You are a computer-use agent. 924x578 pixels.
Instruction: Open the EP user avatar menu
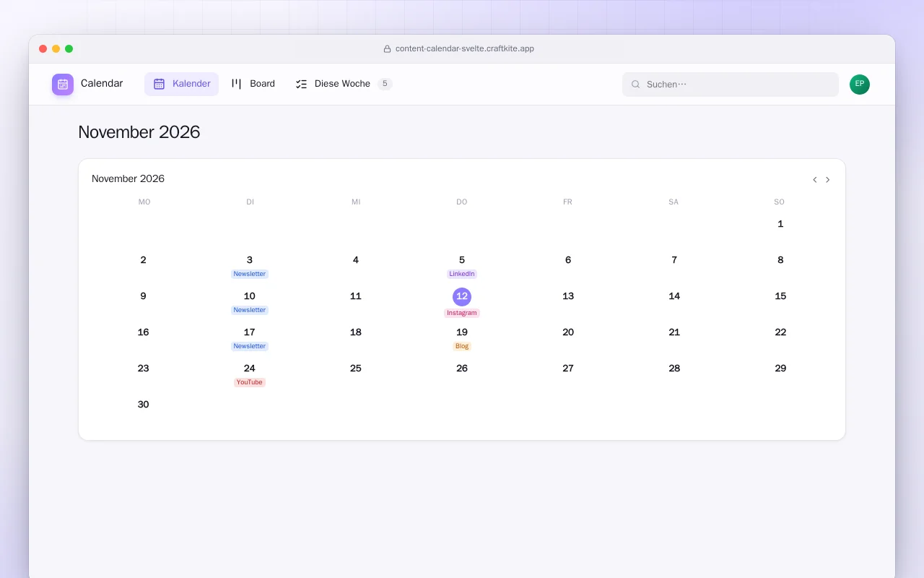pos(860,85)
